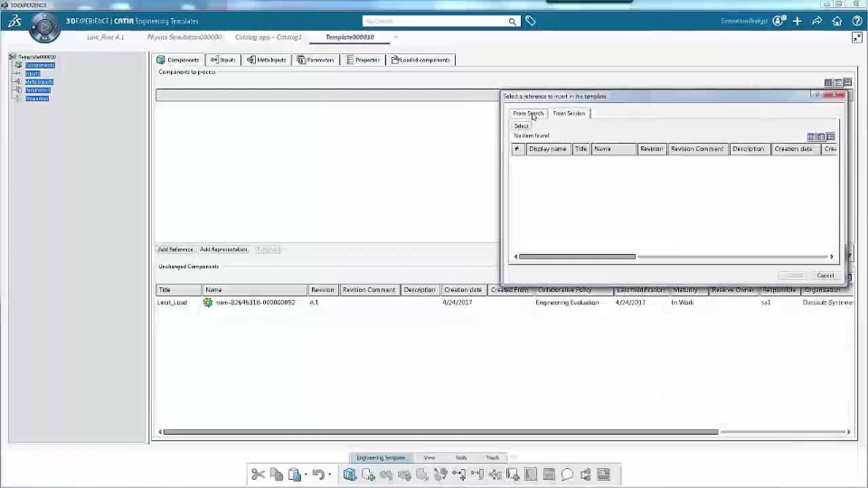Click the Display name column header
The width and height of the screenshot is (868, 488).
[548, 149]
